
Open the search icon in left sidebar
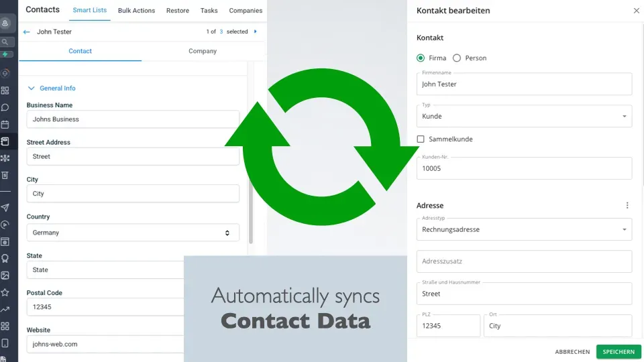(5, 42)
